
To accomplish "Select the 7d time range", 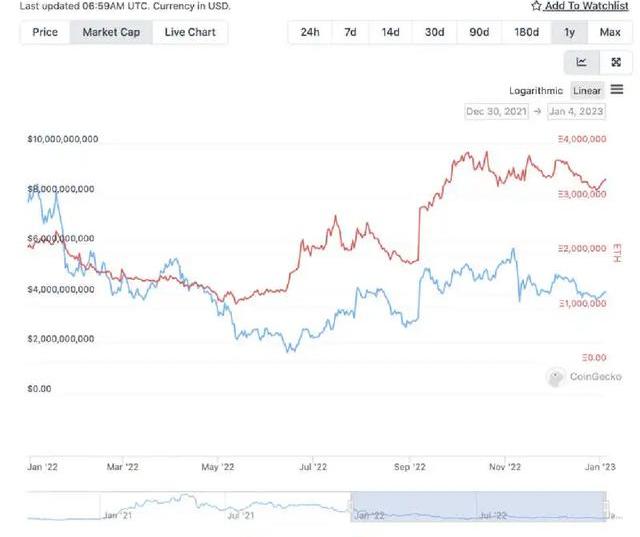I will tap(350, 32).
